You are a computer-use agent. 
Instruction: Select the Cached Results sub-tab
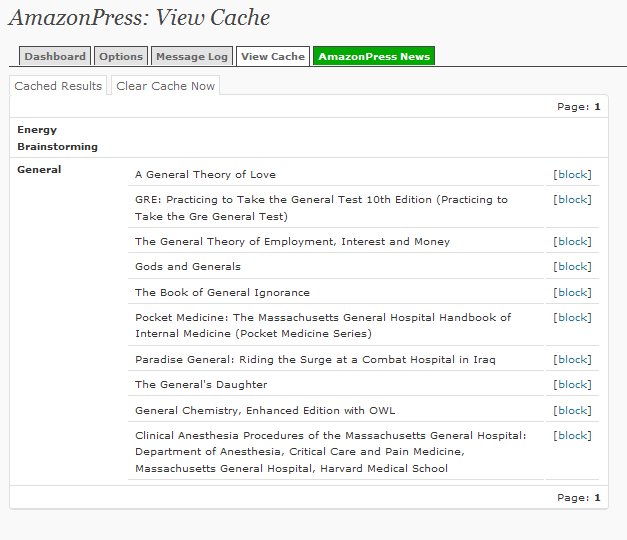(x=58, y=86)
